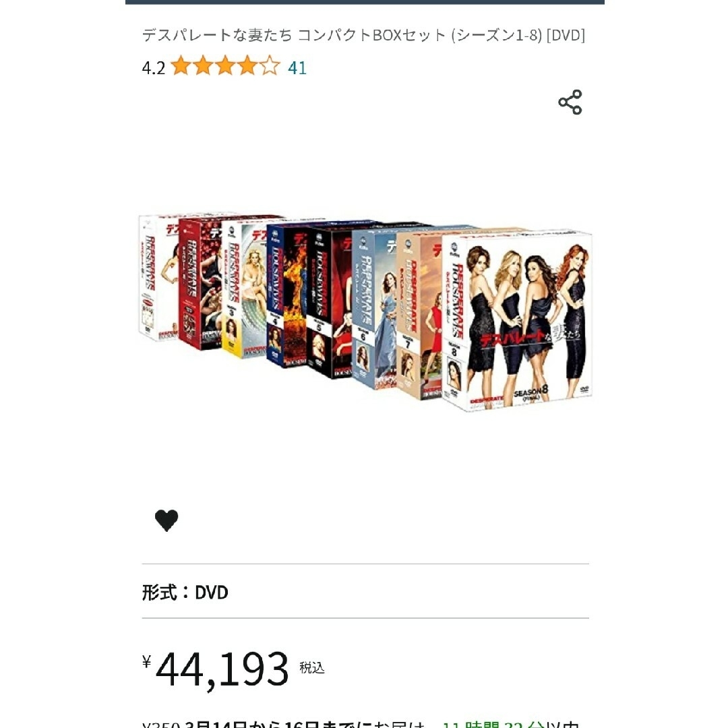Click the 4.2 rating number
The image size is (728, 728).
pyautogui.click(x=153, y=68)
